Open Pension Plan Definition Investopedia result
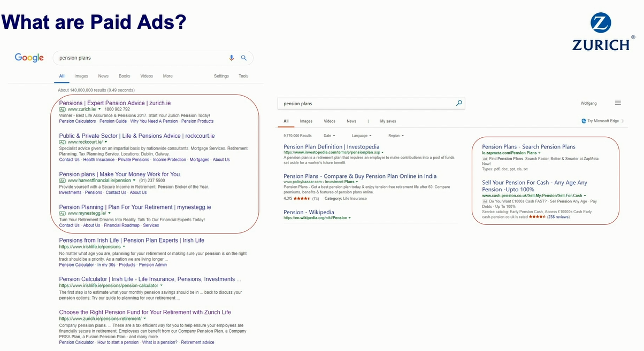 coord(332,147)
